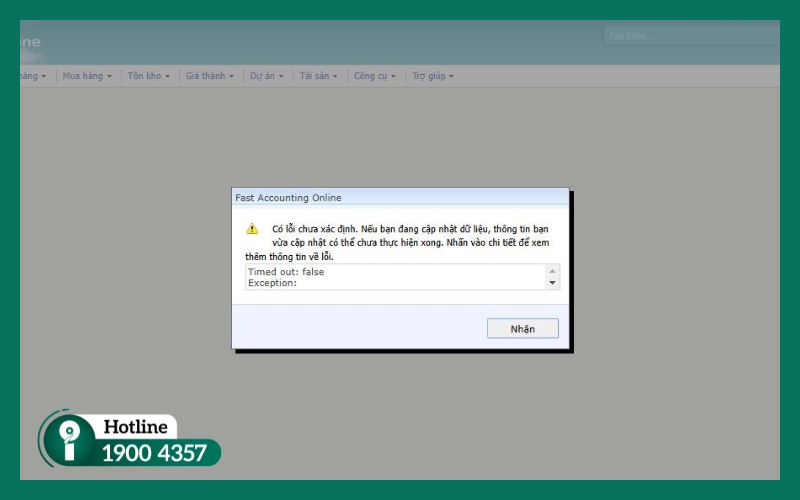Open the Công cụ menu
This screenshot has width=800, height=500.
click(374, 76)
